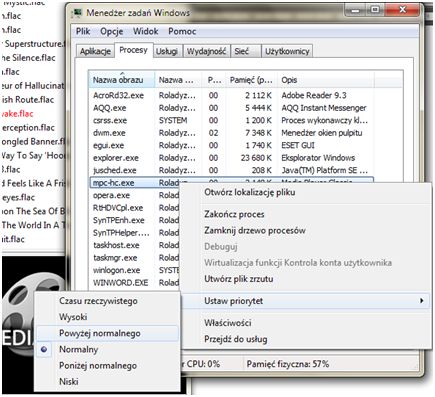This screenshot has width=435, height=397.
Task: Select the SynTPEnh.exe process row
Action: click(134, 220)
